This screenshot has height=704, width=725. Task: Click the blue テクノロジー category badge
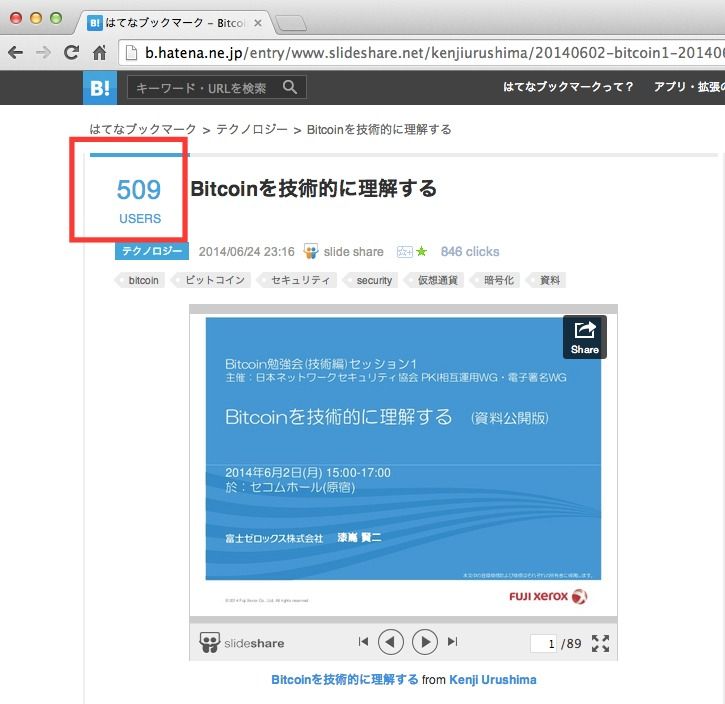point(152,251)
